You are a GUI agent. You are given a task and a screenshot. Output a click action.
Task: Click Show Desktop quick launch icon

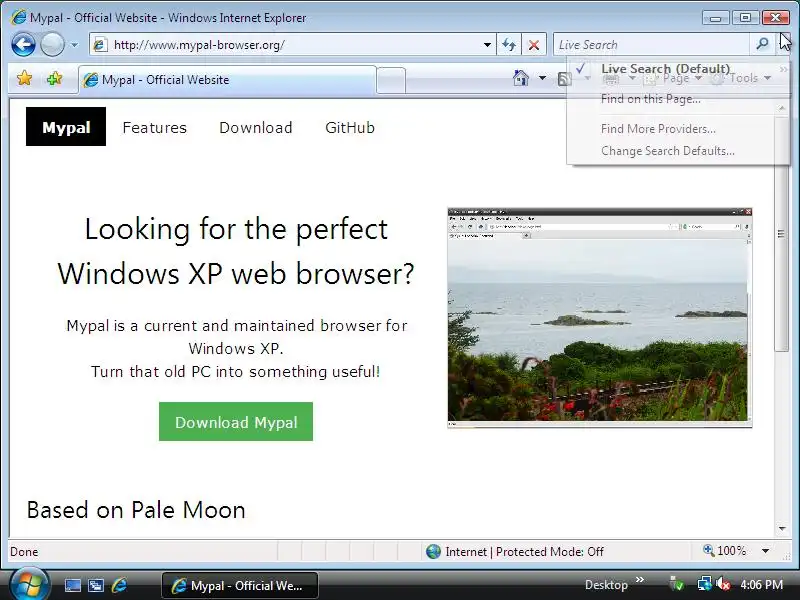72,585
